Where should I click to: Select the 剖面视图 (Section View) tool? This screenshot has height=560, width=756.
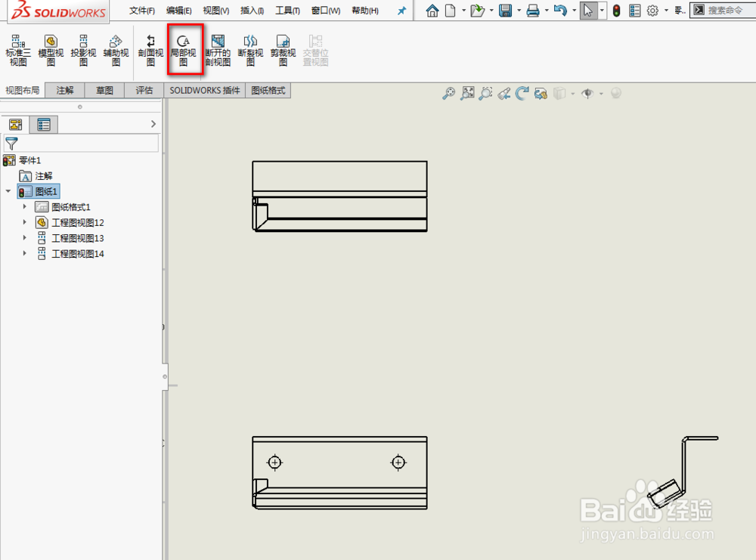tap(150, 48)
